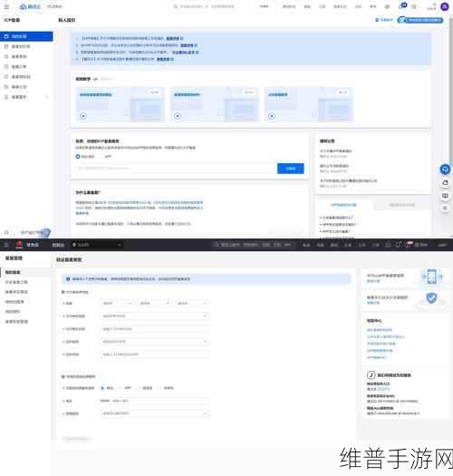Click the Tencent Cloud header search box
453x476 pixels.
[212, 6]
